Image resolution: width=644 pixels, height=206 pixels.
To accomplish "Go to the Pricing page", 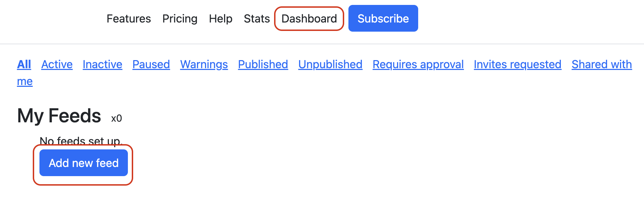I will tap(180, 19).
